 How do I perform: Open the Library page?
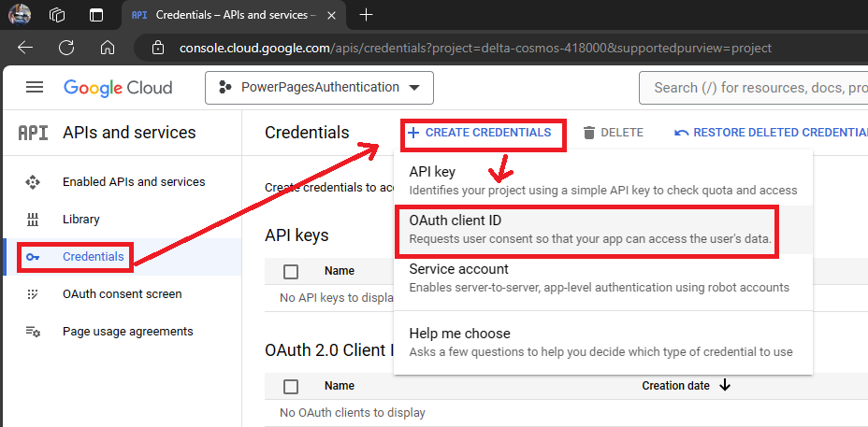pos(80,219)
